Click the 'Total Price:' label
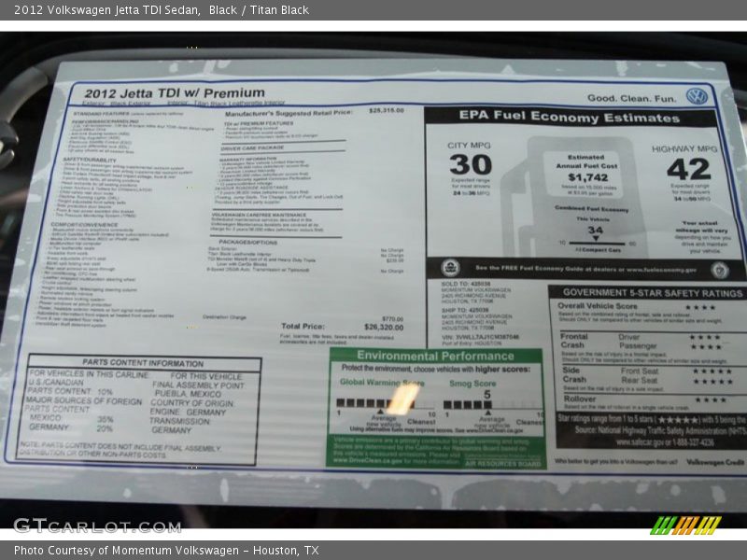 pos(303,326)
